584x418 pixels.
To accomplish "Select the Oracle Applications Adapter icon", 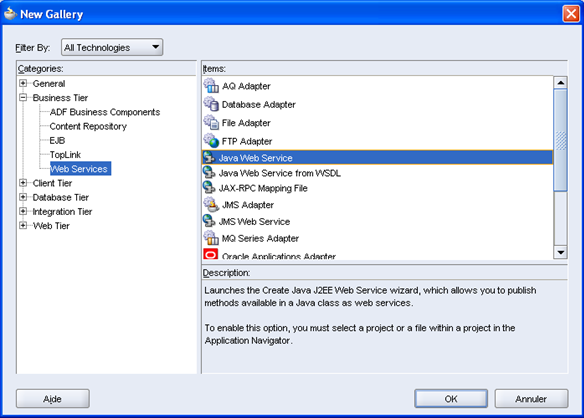I will pos(210,254).
